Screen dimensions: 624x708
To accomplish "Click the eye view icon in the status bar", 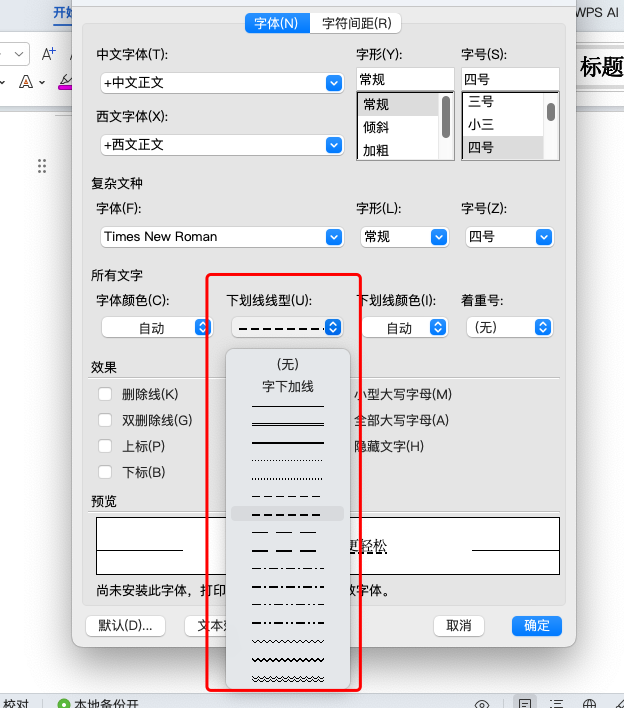I will (x=482, y=703).
